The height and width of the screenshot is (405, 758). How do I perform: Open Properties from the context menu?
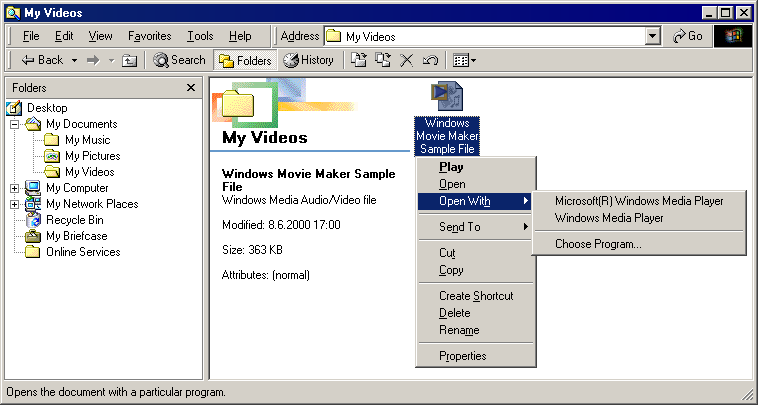coord(476,356)
